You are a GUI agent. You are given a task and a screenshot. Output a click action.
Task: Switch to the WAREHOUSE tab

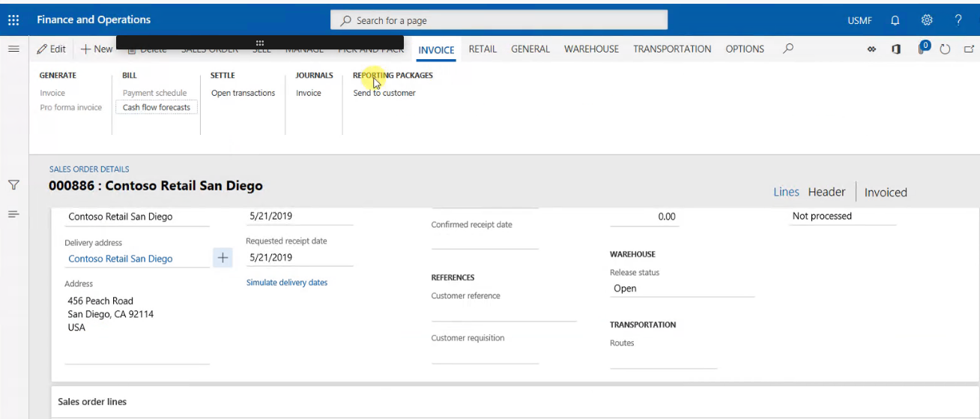591,49
